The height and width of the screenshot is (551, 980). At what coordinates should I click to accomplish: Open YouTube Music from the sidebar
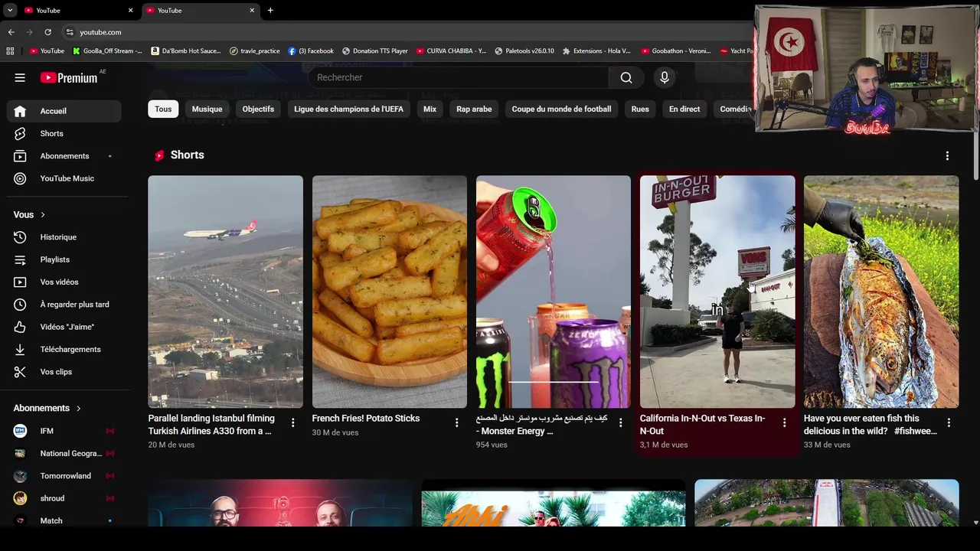64,178
